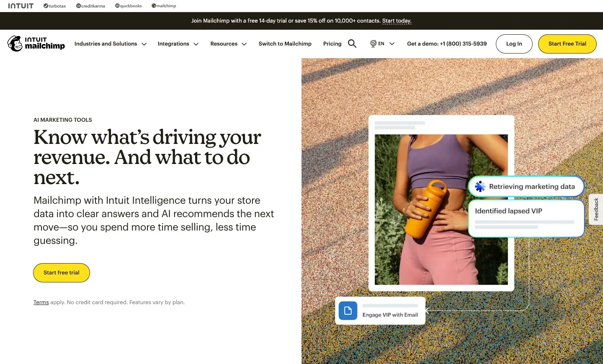This screenshot has width=603, height=364.
Task: Open the Integrations dropdown
Action: (178, 44)
